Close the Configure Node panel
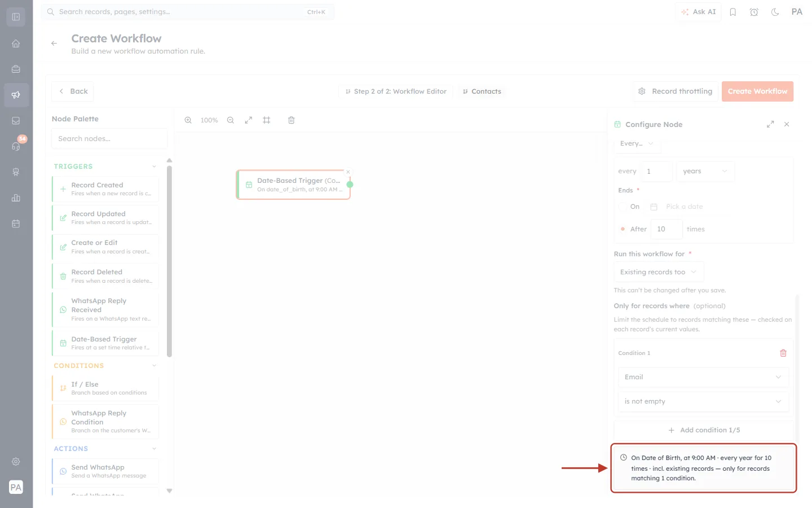Screen dimensions: 812x508 coord(787,124)
